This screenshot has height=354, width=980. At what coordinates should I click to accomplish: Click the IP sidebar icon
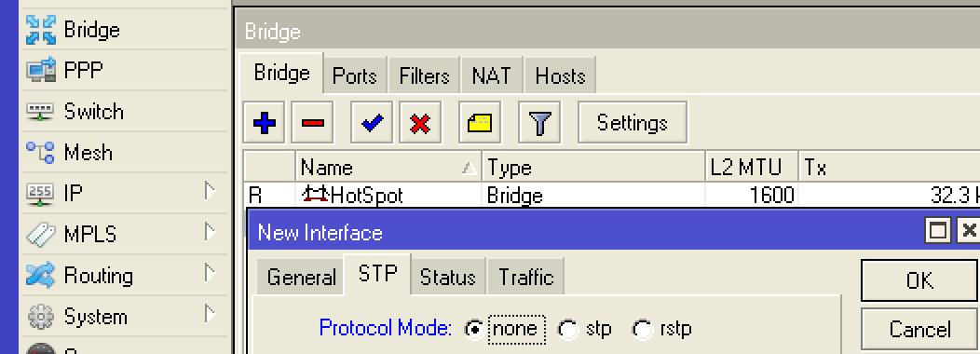click(41, 194)
